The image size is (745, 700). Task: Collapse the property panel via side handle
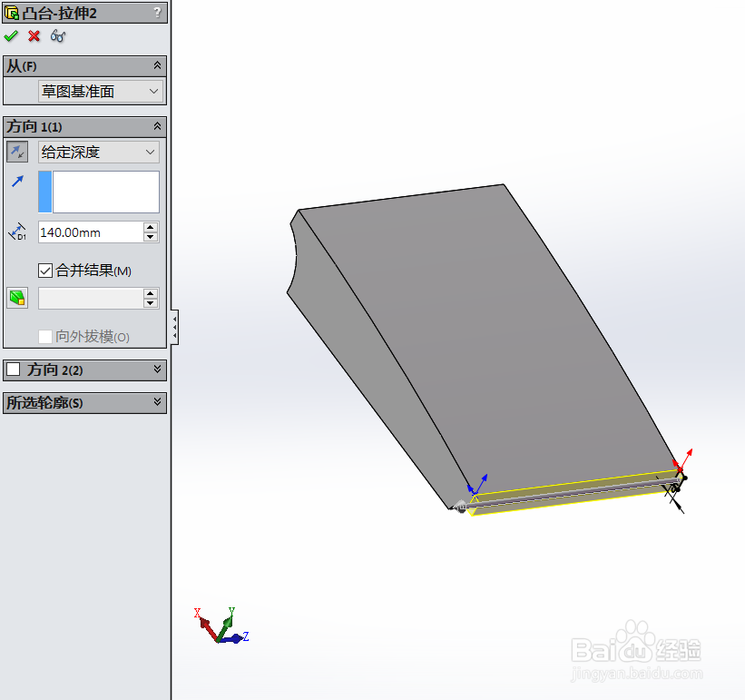tap(175, 327)
